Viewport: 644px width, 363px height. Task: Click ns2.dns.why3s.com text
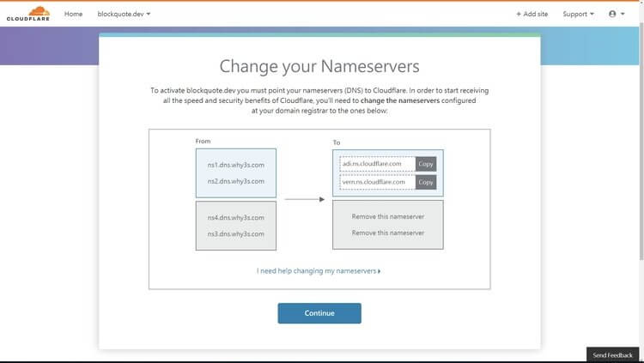pyautogui.click(x=236, y=182)
